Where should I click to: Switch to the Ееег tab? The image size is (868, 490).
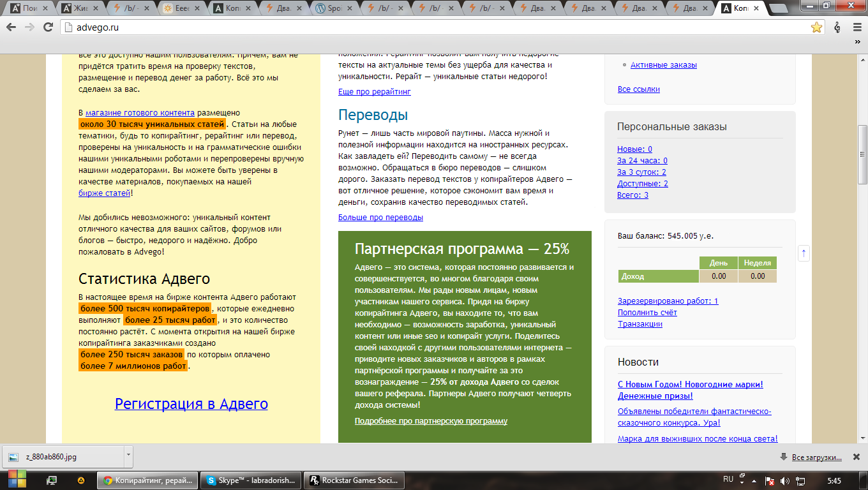[182, 8]
